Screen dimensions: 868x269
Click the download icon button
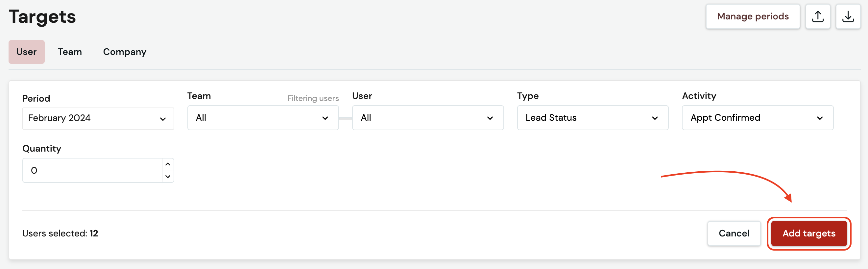[x=848, y=16]
